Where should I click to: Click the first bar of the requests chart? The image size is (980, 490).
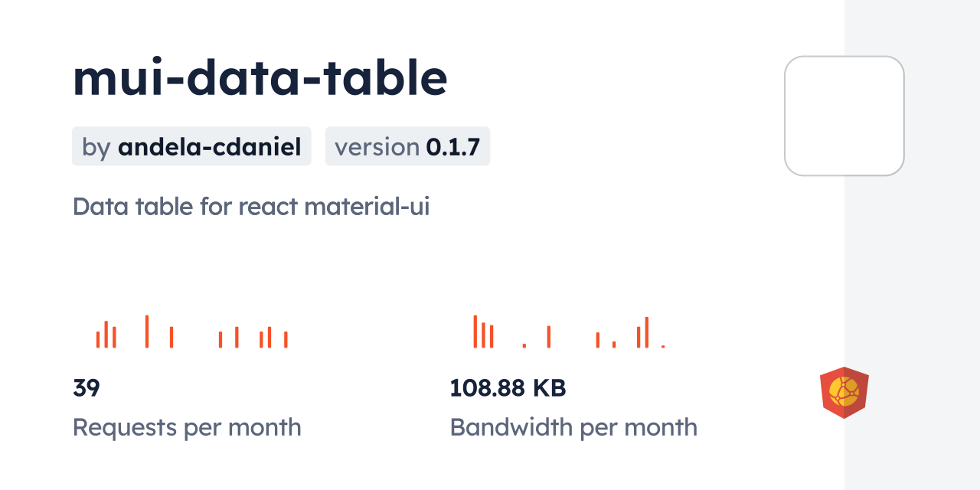tap(98, 339)
